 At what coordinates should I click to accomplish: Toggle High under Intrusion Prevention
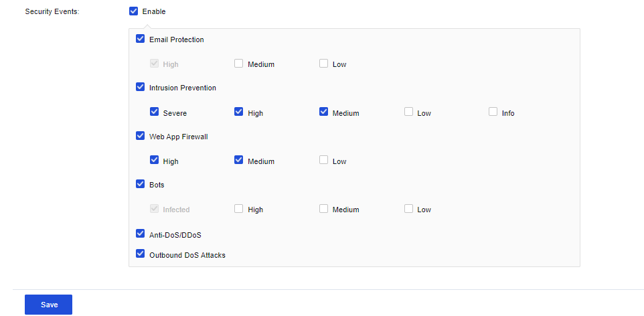point(239,112)
